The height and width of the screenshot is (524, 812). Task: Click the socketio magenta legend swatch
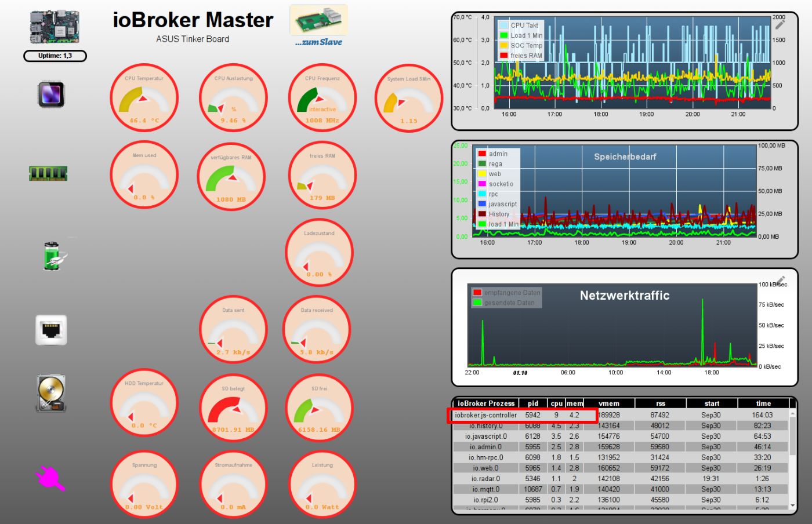point(482,184)
